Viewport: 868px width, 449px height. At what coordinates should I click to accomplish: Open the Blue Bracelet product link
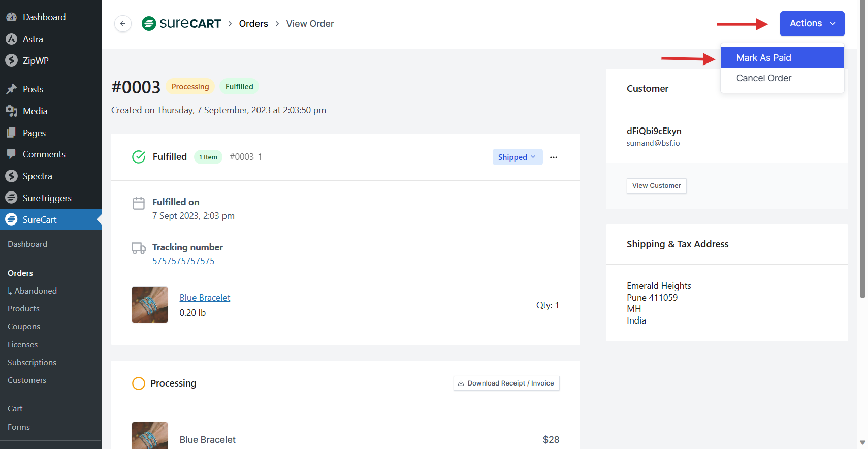205,298
